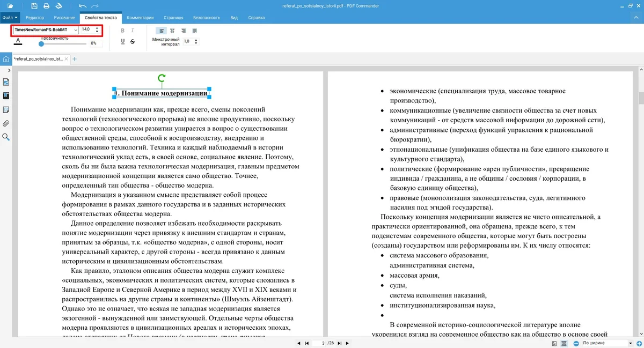Viewport: 644px width, 348px height.
Task: Open the comments list panel in sidebar
Action: 6,110
